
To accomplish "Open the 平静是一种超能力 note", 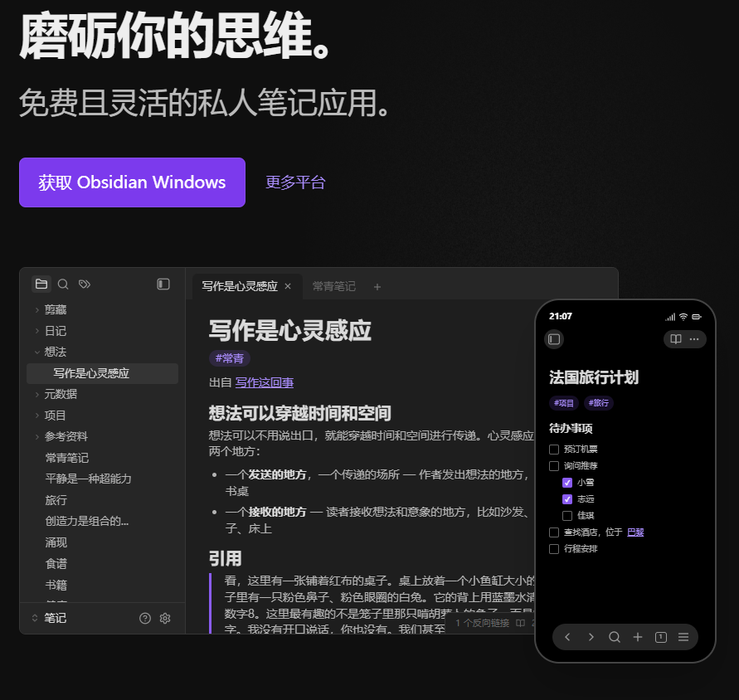I will [88, 479].
